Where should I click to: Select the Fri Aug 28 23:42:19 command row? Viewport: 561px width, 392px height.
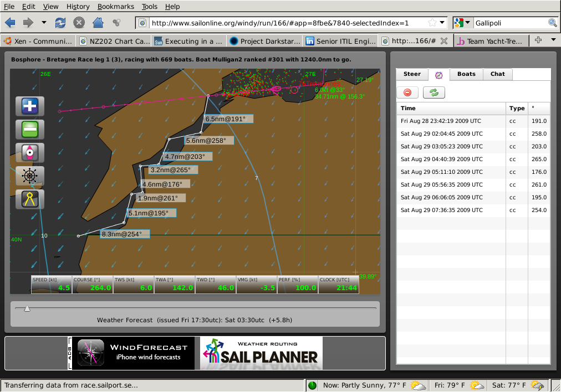click(473, 121)
